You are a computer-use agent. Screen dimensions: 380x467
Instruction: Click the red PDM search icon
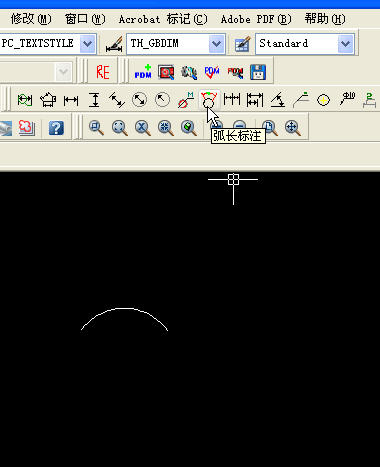[166, 72]
